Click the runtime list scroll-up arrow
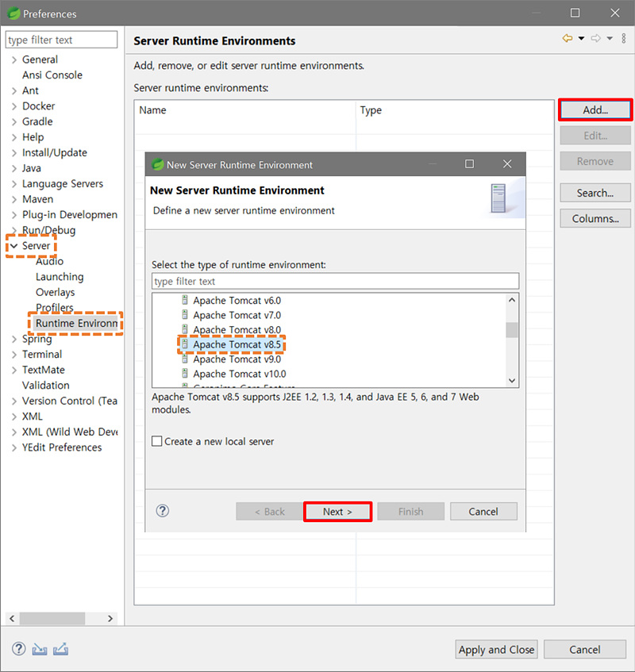The width and height of the screenshot is (635, 672). click(511, 300)
